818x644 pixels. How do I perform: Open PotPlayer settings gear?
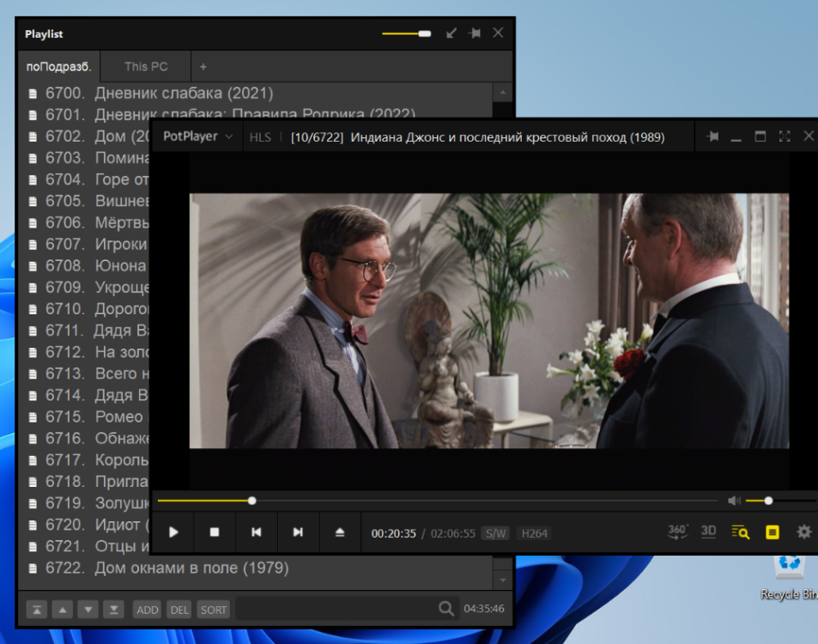[x=804, y=532]
